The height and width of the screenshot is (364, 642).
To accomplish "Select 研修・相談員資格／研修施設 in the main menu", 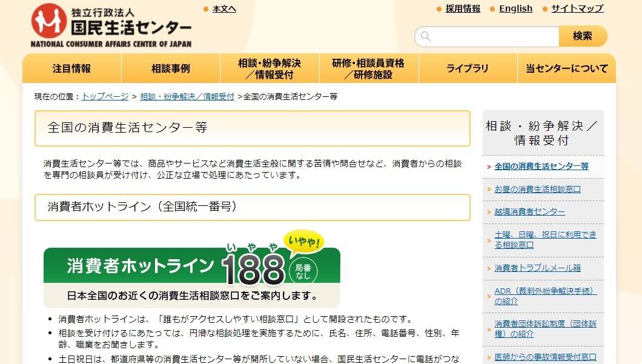I will [368, 68].
